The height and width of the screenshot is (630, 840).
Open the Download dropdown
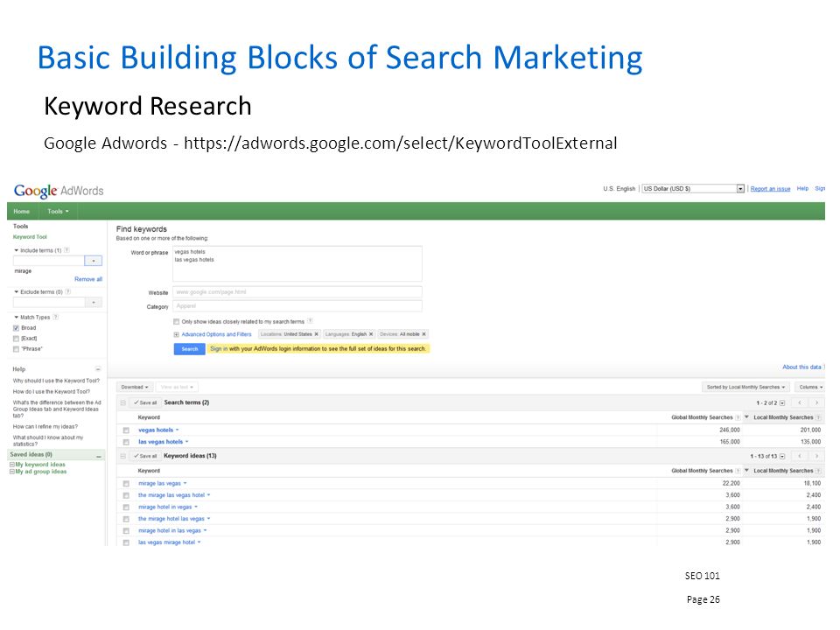(x=135, y=387)
